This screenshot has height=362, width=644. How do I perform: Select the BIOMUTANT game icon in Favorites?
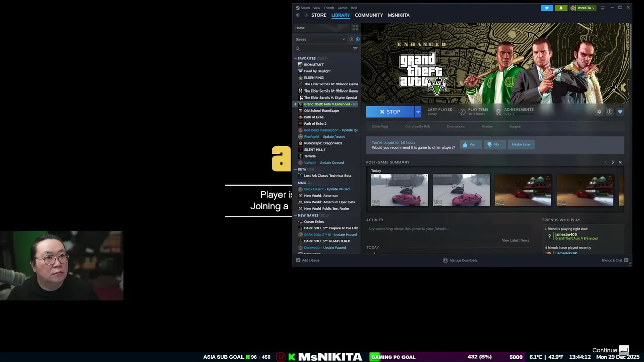[x=300, y=65]
